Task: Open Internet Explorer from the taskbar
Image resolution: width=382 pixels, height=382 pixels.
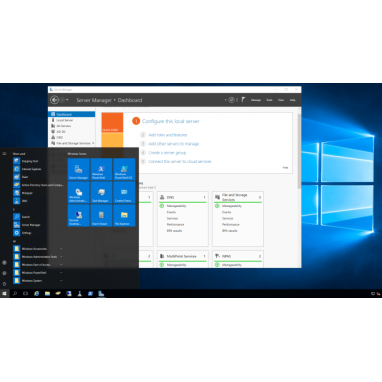Action: coord(37,293)
